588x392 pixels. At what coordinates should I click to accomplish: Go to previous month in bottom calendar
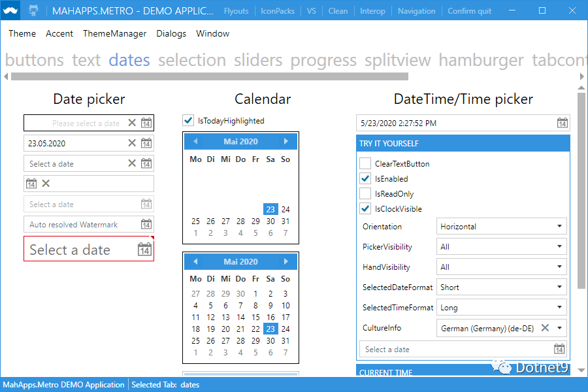[x=195, y=261]
